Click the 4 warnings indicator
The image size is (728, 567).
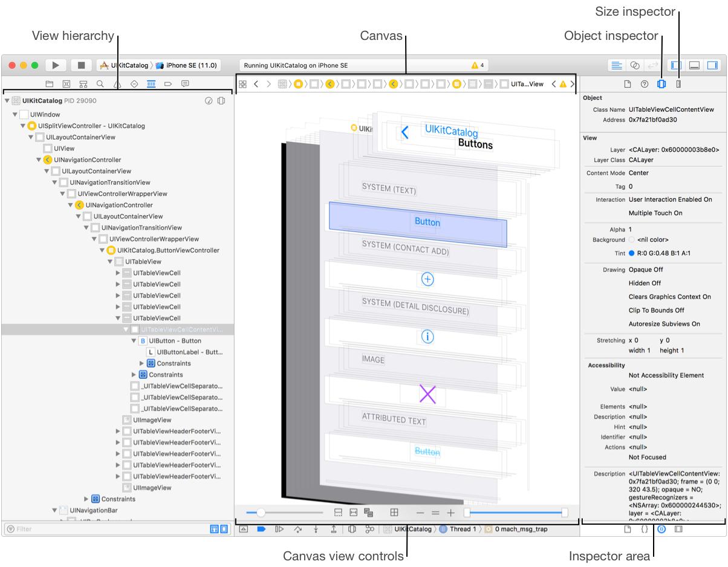point(478,65)
